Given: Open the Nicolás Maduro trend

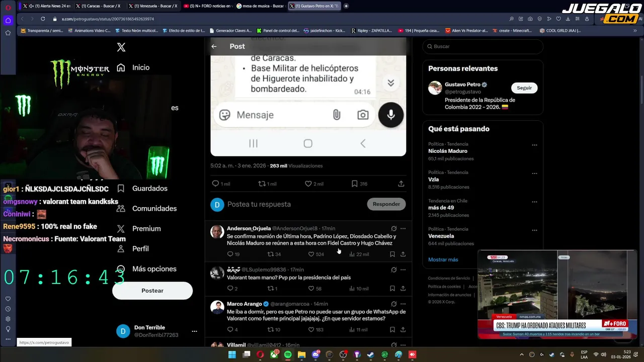Looking at the screenshot, I should 448,151.
